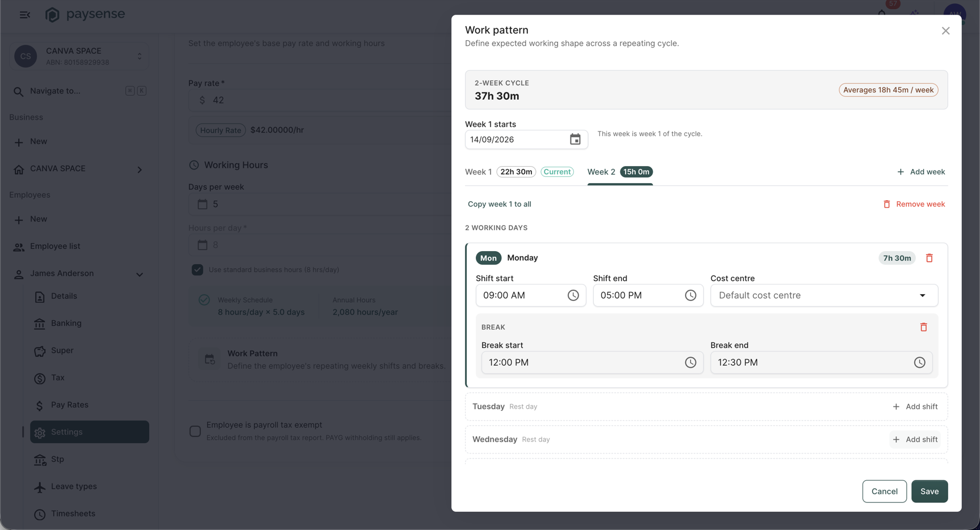980x530 pixels.
Task: Click the CS company avatar
Action: pos(26,56)
